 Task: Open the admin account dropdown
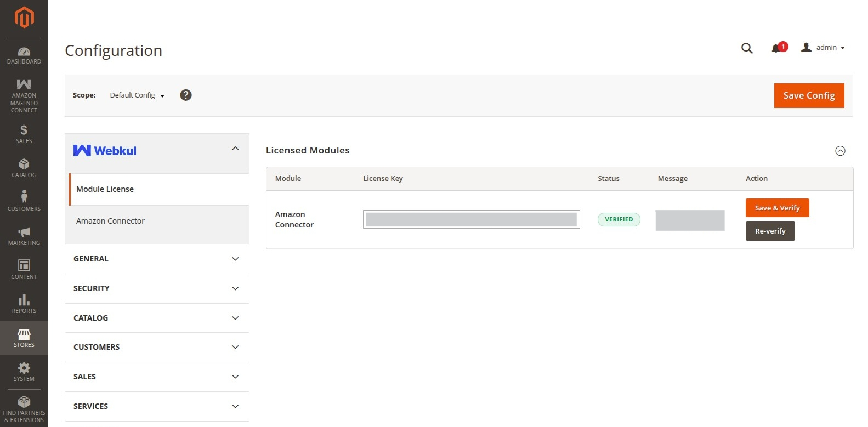click(823, 48)
